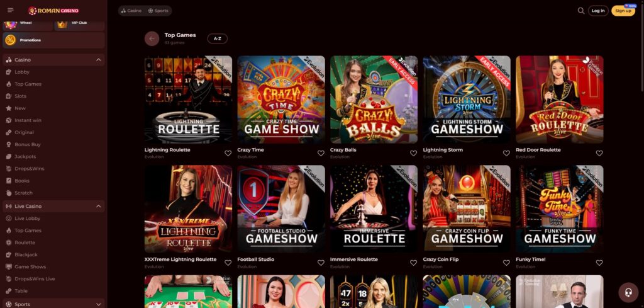The height and width of the screenshot is (308, 644).
Task: Click the Roman Casino logo
Action: click(x=54, y=11)
